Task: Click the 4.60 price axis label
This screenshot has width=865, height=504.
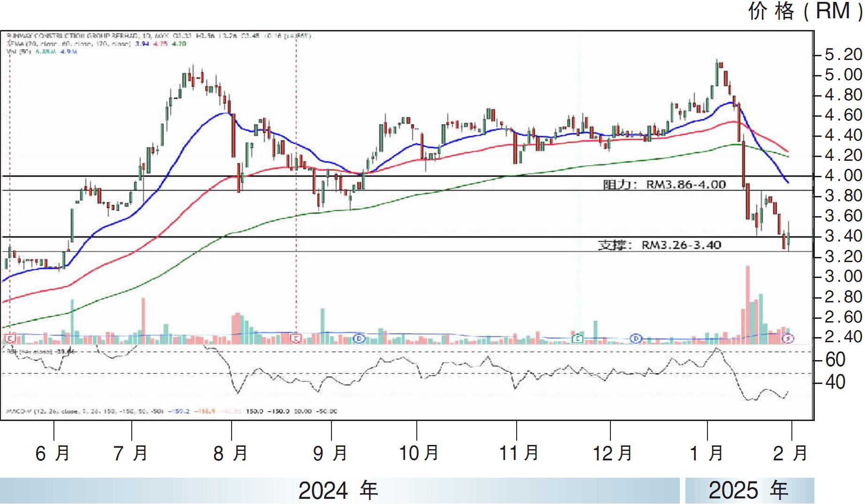Action: tap(843, 115)
